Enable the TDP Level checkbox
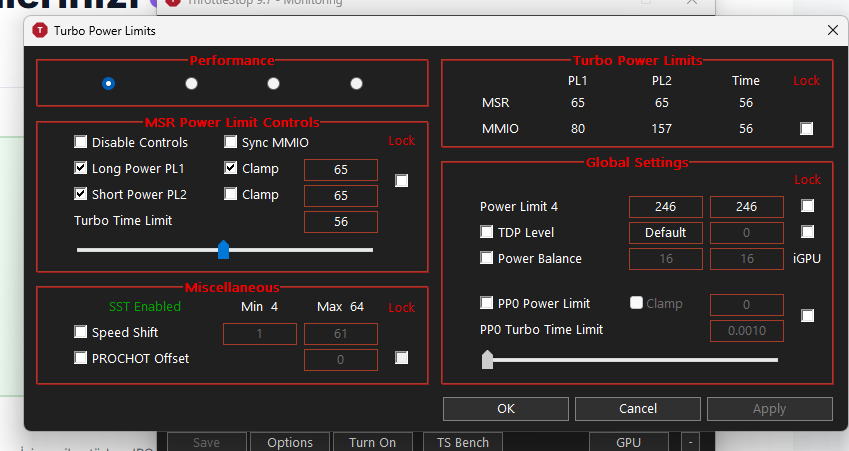This screenshot has width=849, height=451. point(487,232)
